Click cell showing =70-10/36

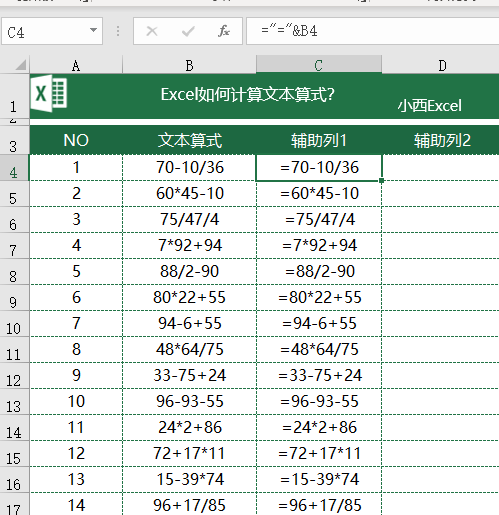point(319,168)
